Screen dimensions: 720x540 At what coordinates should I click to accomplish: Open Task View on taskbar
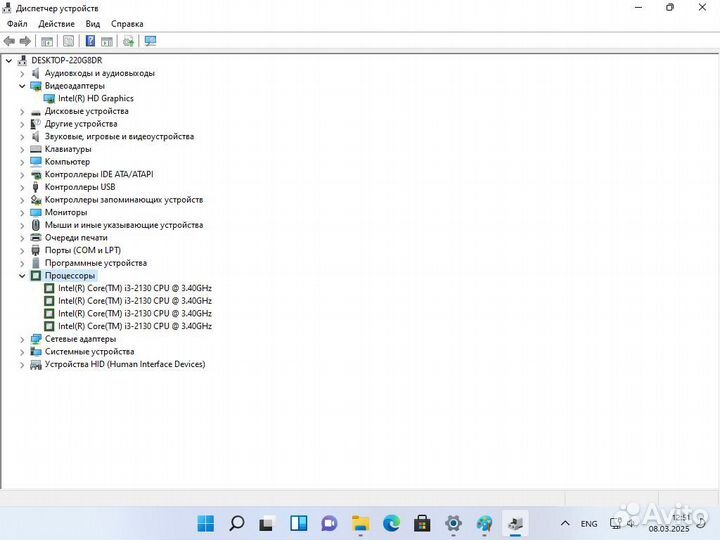pos(267,523)
